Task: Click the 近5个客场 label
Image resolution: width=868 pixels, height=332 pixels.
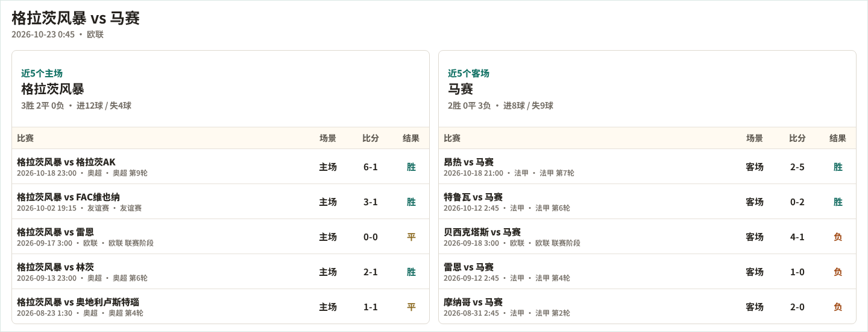Action: point(468,73)
